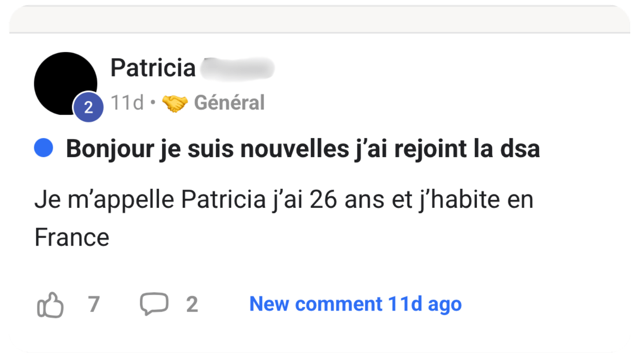Open profile via the name Patricia

click(x=153, y=68)
